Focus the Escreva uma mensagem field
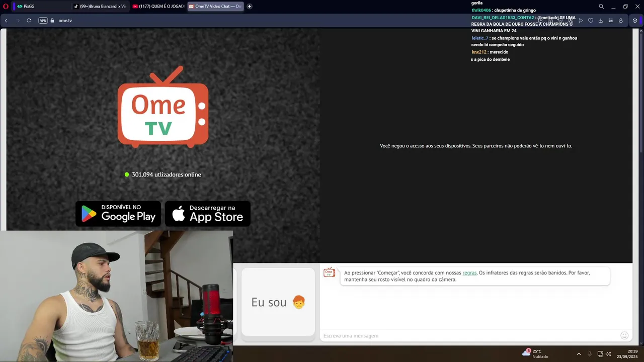 click(470, 335)
